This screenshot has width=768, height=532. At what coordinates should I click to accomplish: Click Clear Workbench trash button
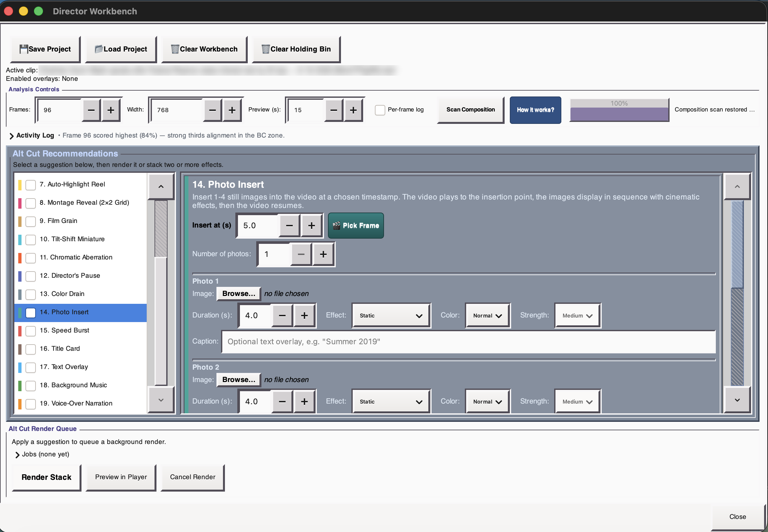coord(204,49)
